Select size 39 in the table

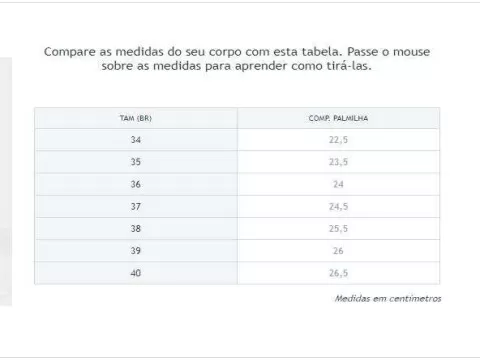136,251
